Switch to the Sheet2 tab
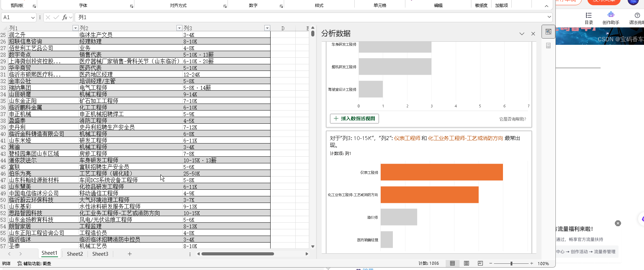This screenshot has width=644, height=270. tap(75, 254)
